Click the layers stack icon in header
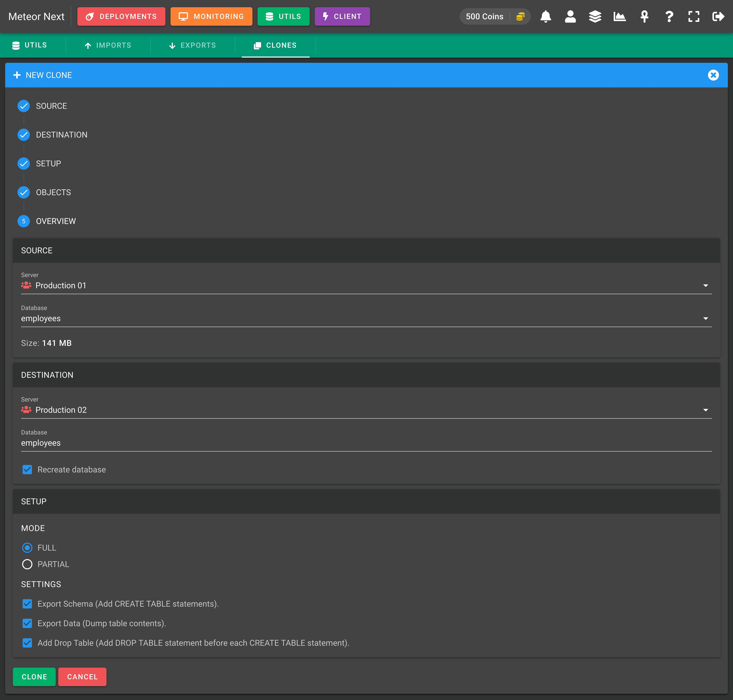Image resolution: width=733 pixels, height=700 pixels. [x=595, y=16]
